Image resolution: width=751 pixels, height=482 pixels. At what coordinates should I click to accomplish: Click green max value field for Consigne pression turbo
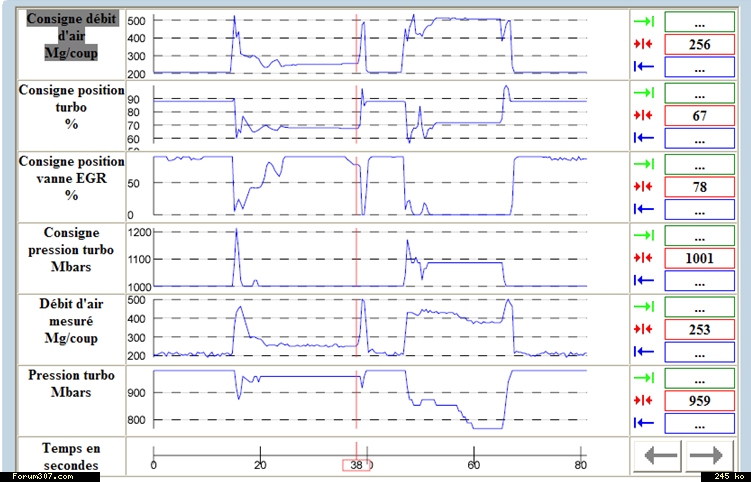coord(699,236)
